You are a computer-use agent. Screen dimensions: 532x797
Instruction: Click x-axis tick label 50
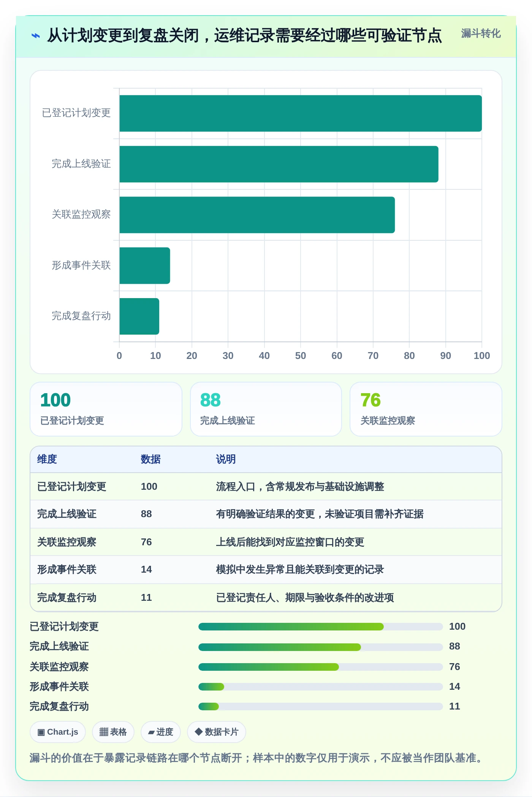tap(301, 356)
